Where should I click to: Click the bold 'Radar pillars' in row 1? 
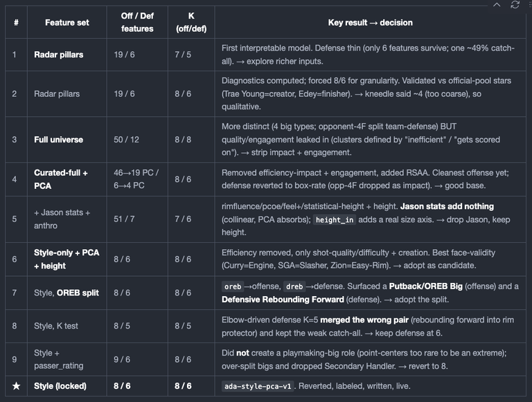tap(58, 55)
